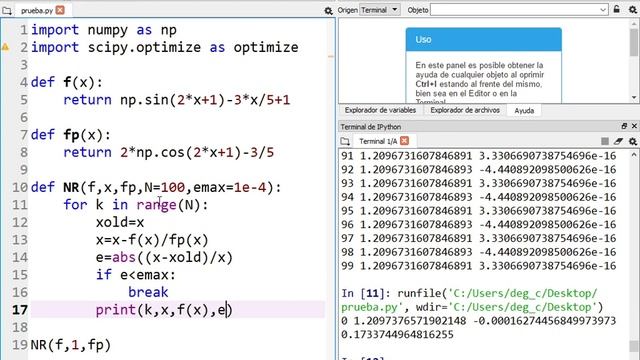Click terminal output row starting with 95

point(478,211)
